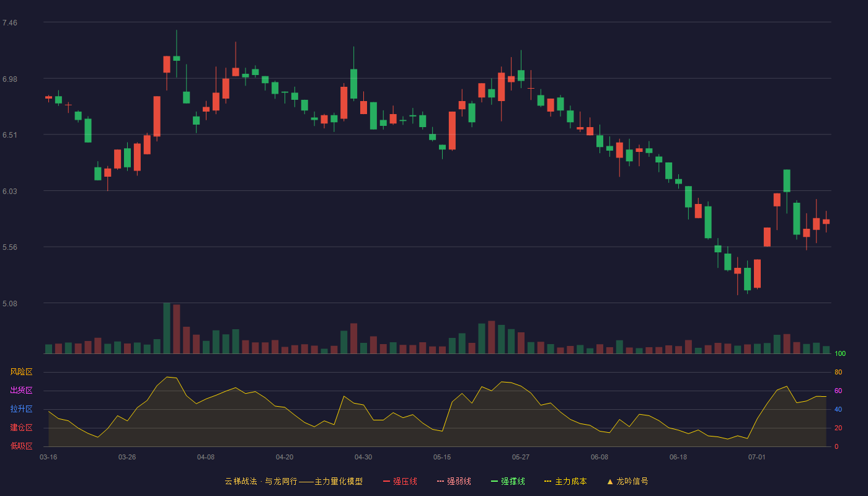Click the 建仓区 zone label
The image size is (868, 496).
21,428
